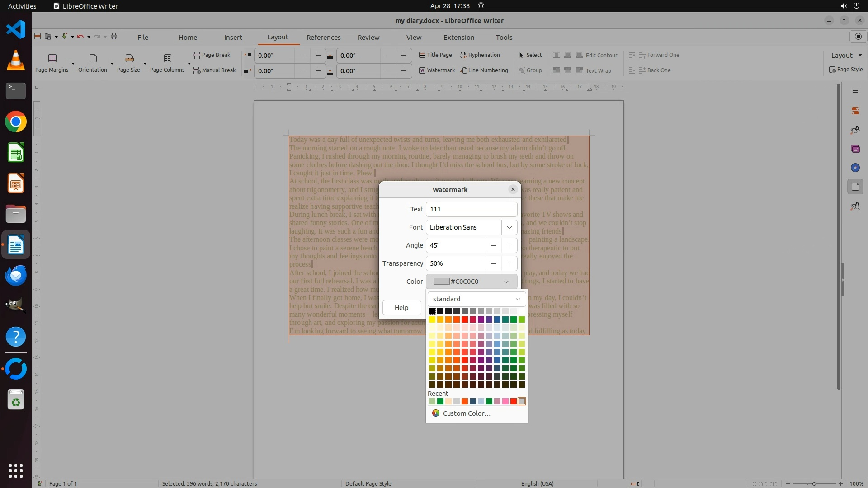Viewport: 868px width, 488px height.
Task: Open the sidebar Gallery icon
Action: pos(855,149)
